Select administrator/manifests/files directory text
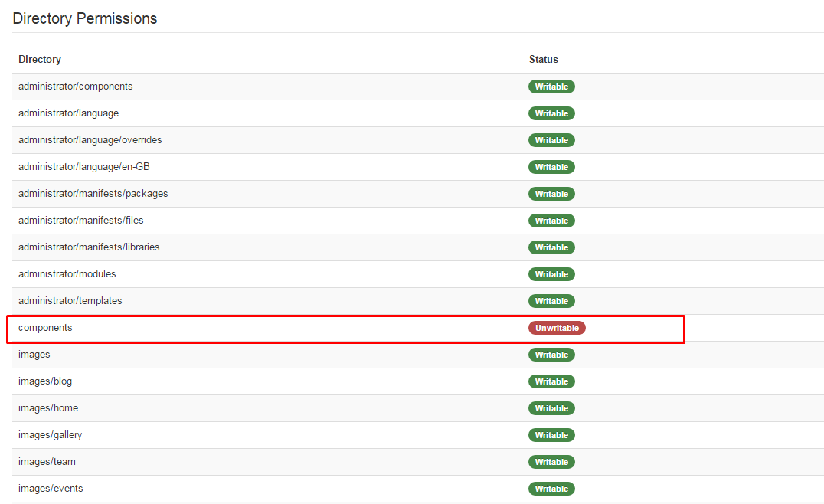Screen dimensions: 824x504 pos(81,220)
